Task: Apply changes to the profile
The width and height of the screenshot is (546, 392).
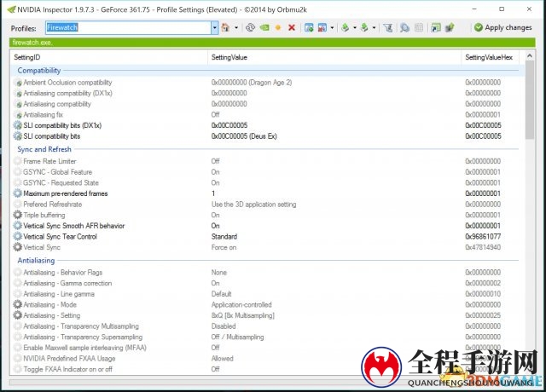Action: coord(503,27)
